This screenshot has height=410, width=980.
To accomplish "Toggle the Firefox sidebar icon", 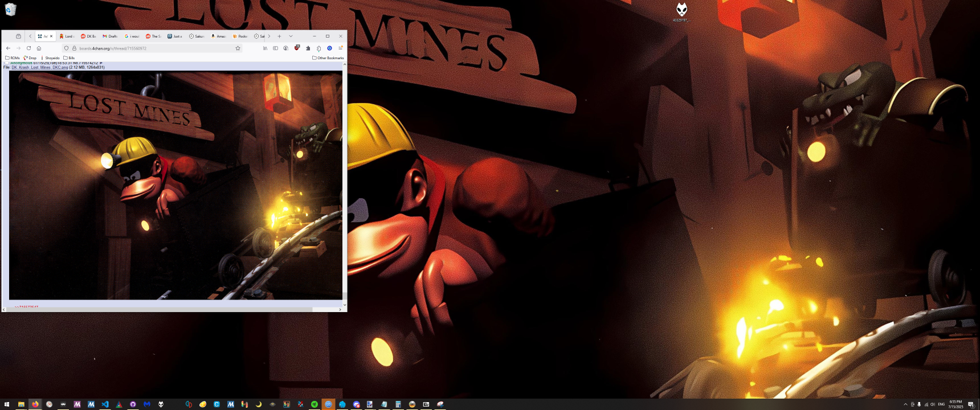I will pos(275,48).
